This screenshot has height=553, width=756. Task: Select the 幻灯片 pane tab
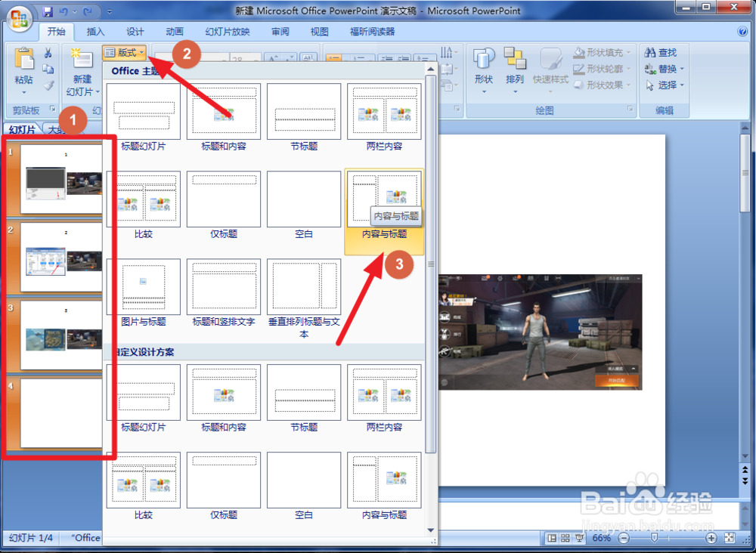[x=22, y=130]
